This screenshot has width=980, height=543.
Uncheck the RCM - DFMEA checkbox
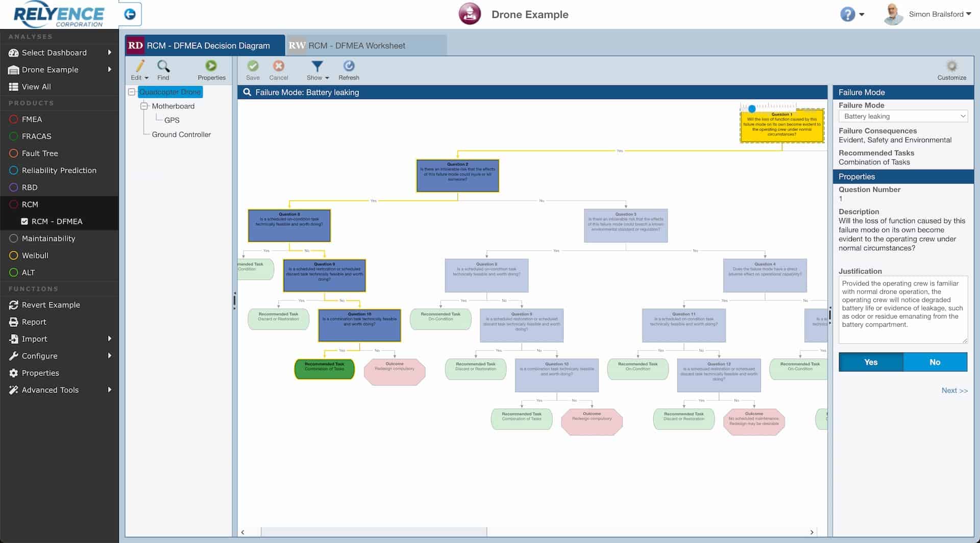pos(24,222)
